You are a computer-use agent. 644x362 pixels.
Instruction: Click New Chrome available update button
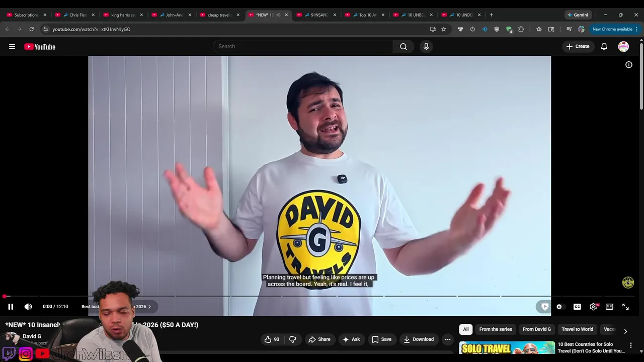click(615, 29)
